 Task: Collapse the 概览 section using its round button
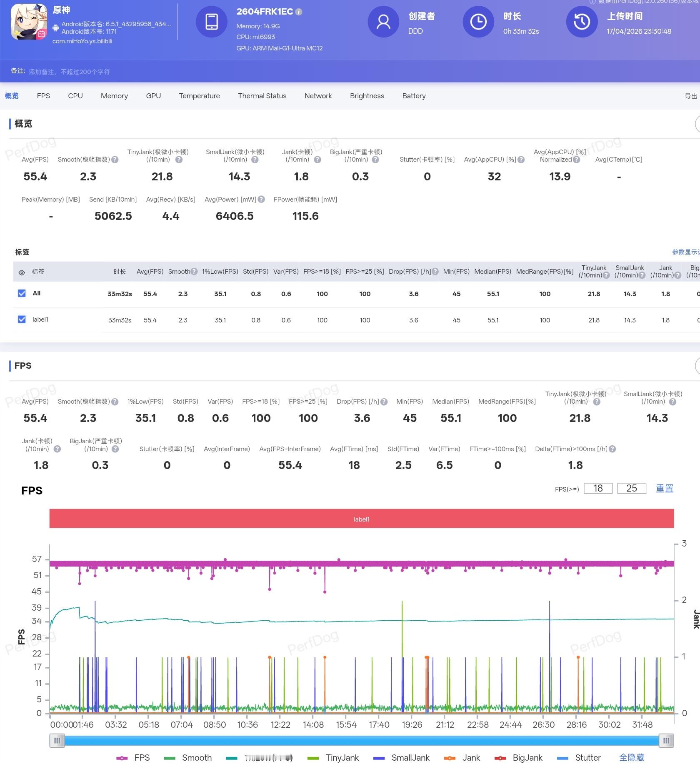(x=697, y=124)
